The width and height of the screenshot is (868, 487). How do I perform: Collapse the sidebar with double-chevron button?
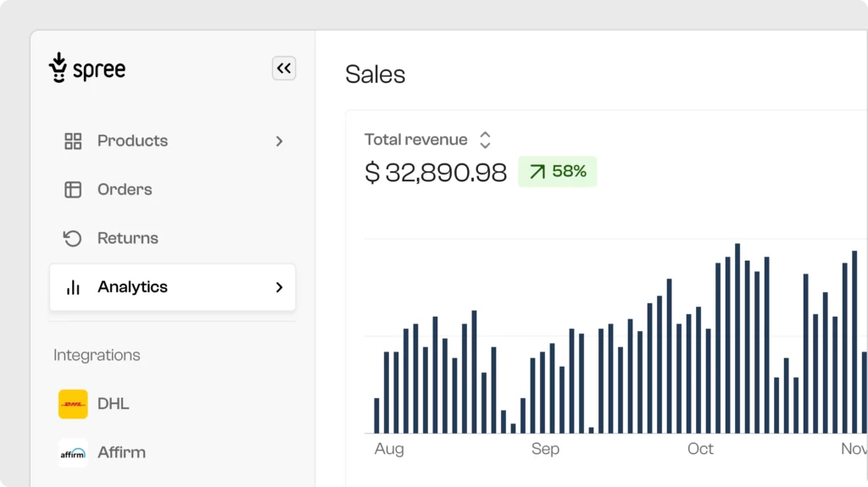tap(284, 69)
